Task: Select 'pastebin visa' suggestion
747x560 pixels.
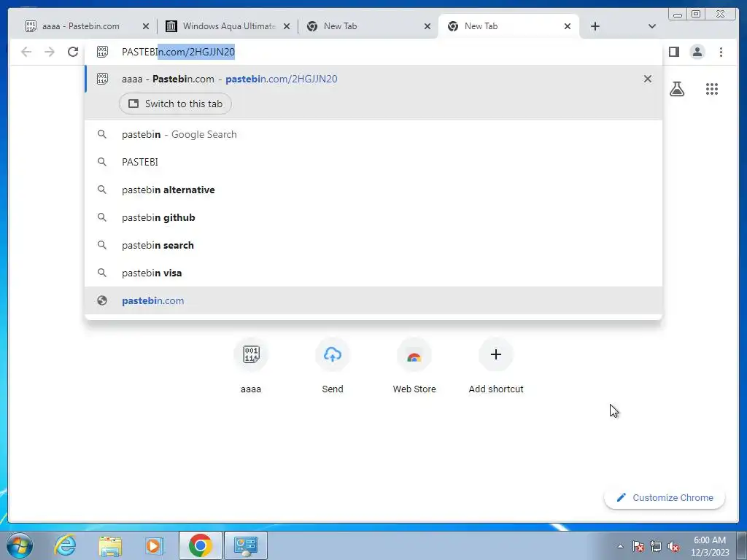Action: pyautogui.click(x=373, y=273)
